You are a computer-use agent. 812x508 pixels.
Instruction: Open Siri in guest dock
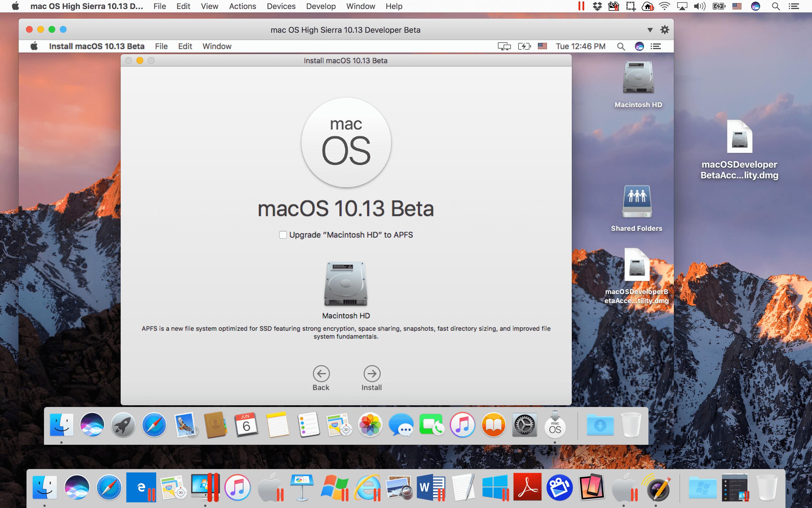click(x=92, y=425)
